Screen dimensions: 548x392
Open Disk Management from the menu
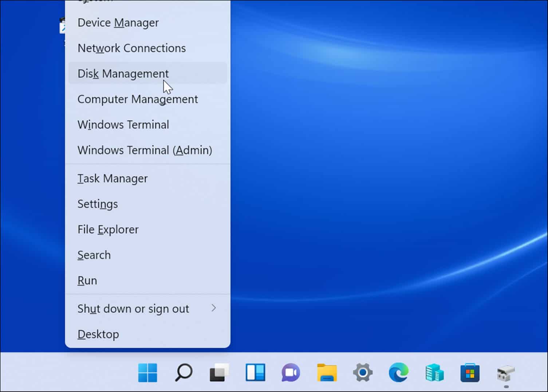123,73
